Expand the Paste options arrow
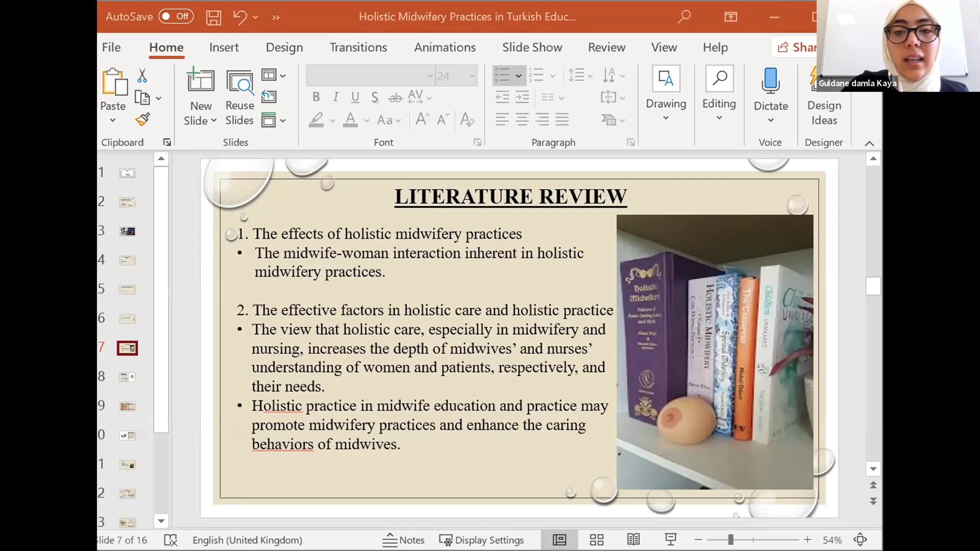The height and width of the screenshot is (551, 980). coord(113,120)
